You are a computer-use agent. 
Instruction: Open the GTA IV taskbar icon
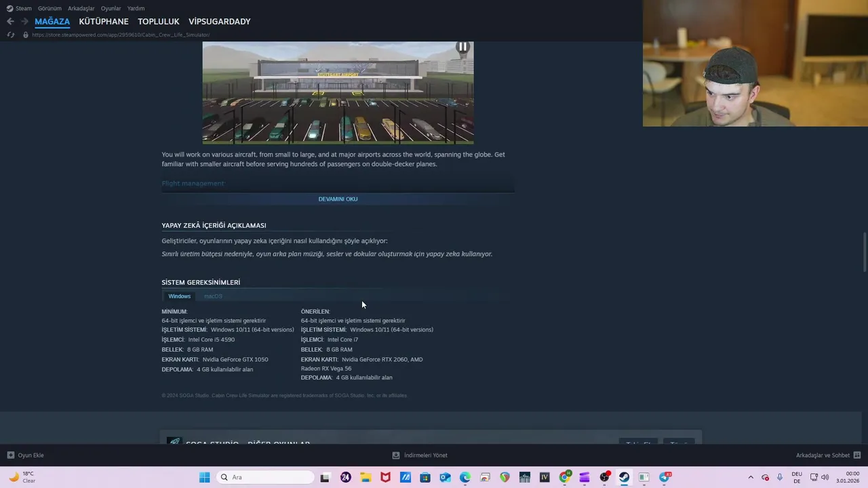pyautogui.click(x=545, y=477)
